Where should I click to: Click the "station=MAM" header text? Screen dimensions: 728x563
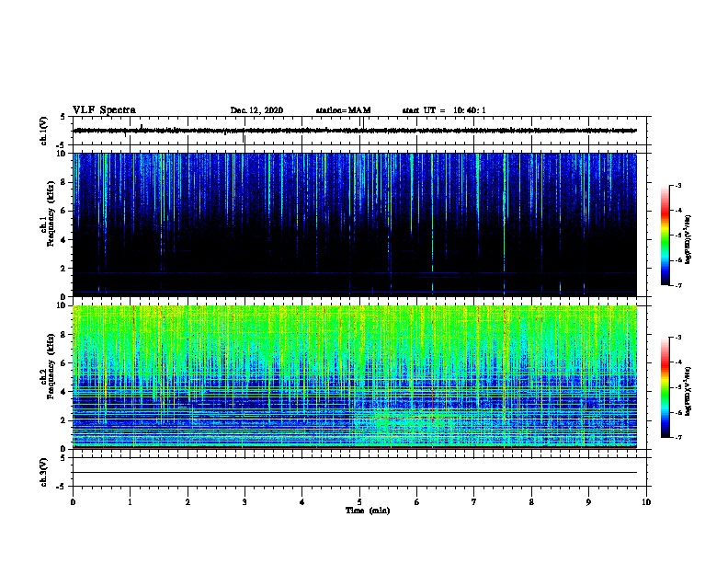(x=343, y=110)
